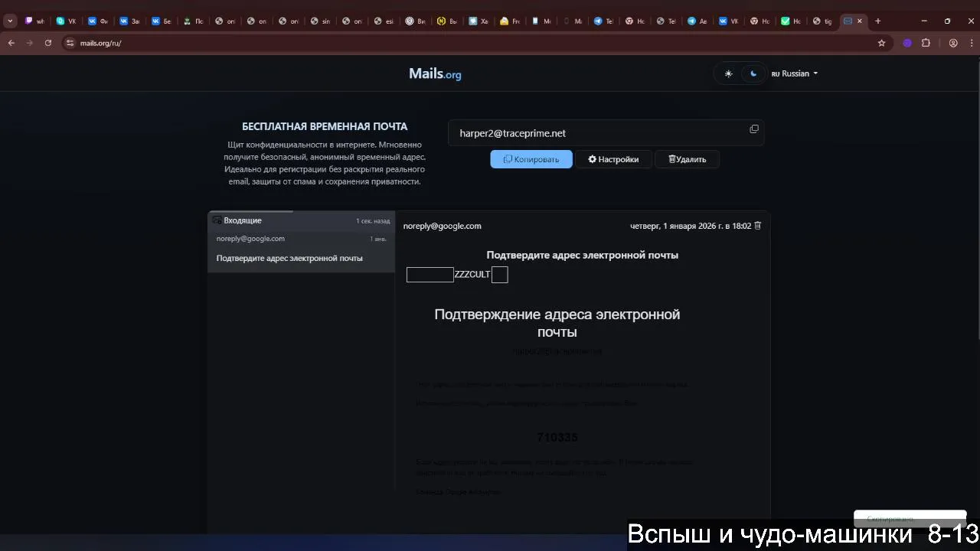
Task: Open a new browser tab with plus
Action: [x=878, y=21]
